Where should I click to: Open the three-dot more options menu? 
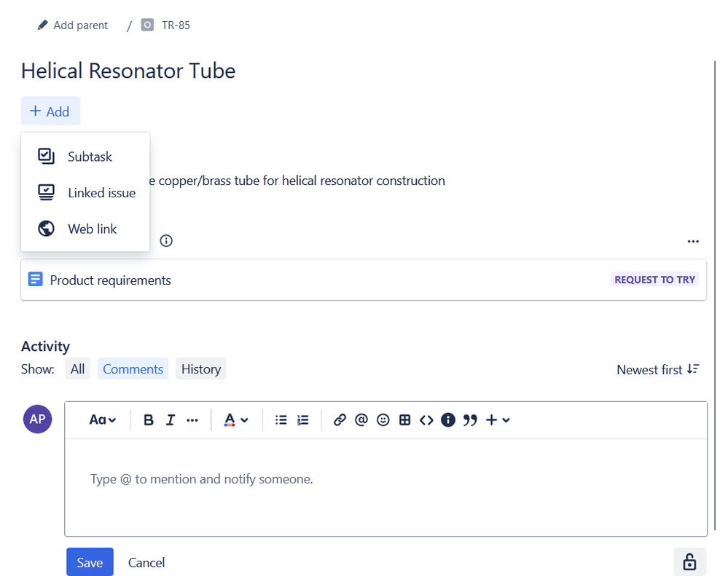click(x=693, y=241)
